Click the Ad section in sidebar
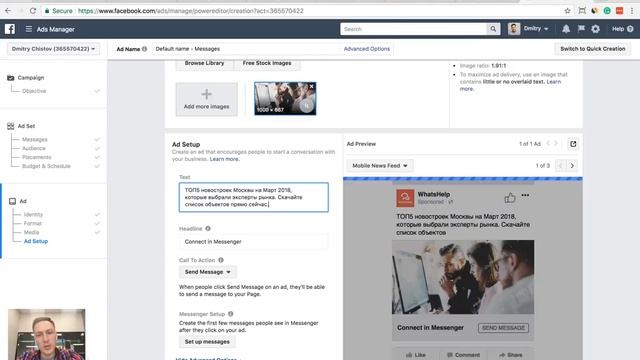640x360 pixels. coord(23,201)
